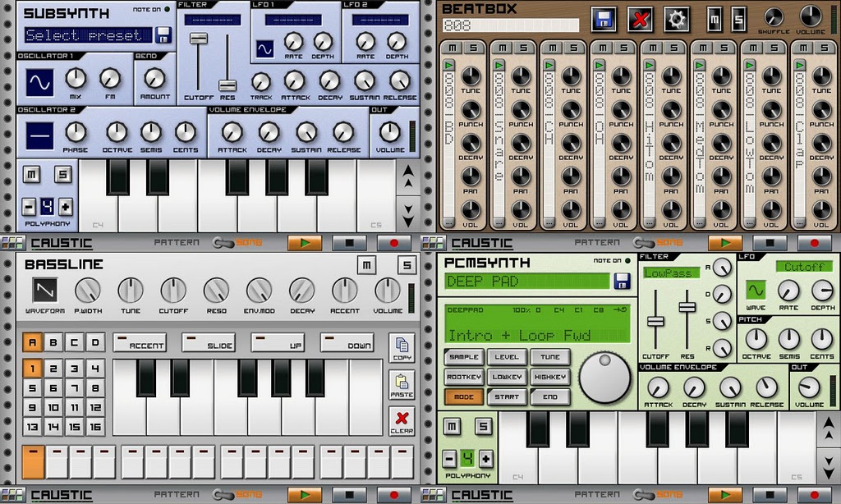The height and width of the screenshot is (504, 841).
Task: Decrease Subsynth polyphony with minus
Action: tap(29, 206)
